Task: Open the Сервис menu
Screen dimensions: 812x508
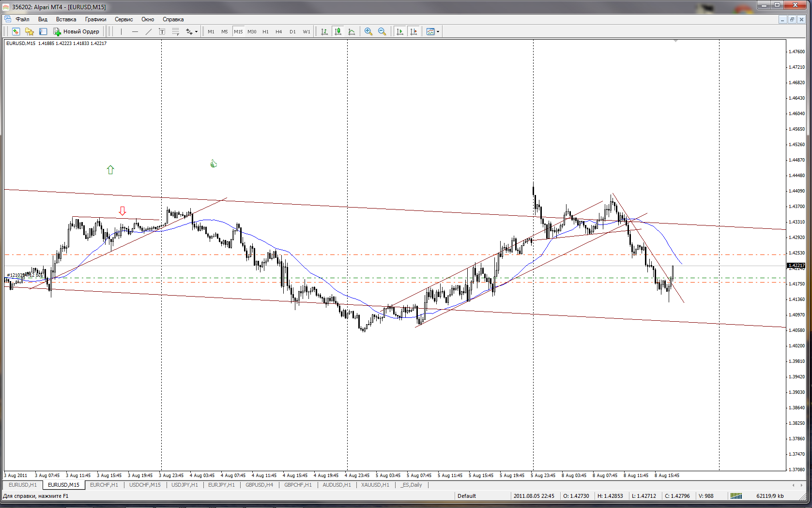Action: pos(124,19)
